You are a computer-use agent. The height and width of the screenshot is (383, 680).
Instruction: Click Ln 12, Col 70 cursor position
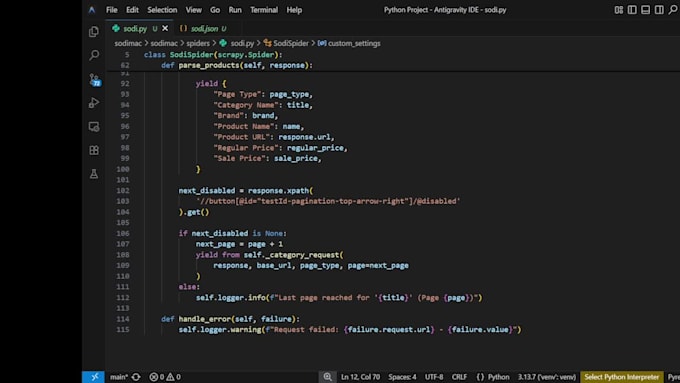click(x=360, y=377)
